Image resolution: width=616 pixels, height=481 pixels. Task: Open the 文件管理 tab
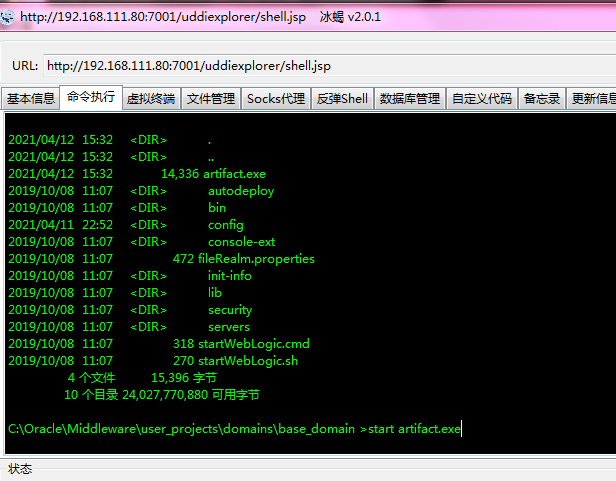tap(211, 98)
